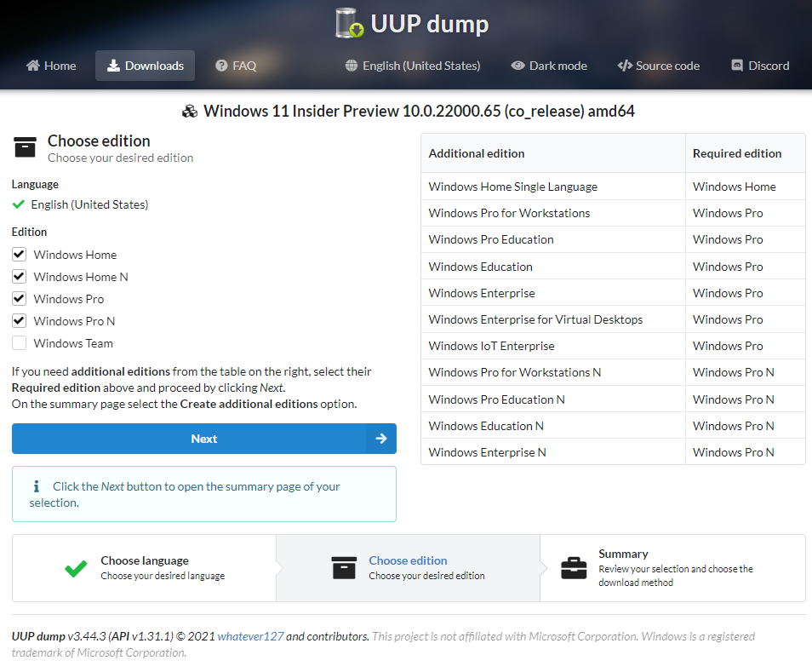Image resolution: width=812 pixels, height=672 pixels.
Task: Click the briefcase icon in Summary step
Action: click(574, 568)
